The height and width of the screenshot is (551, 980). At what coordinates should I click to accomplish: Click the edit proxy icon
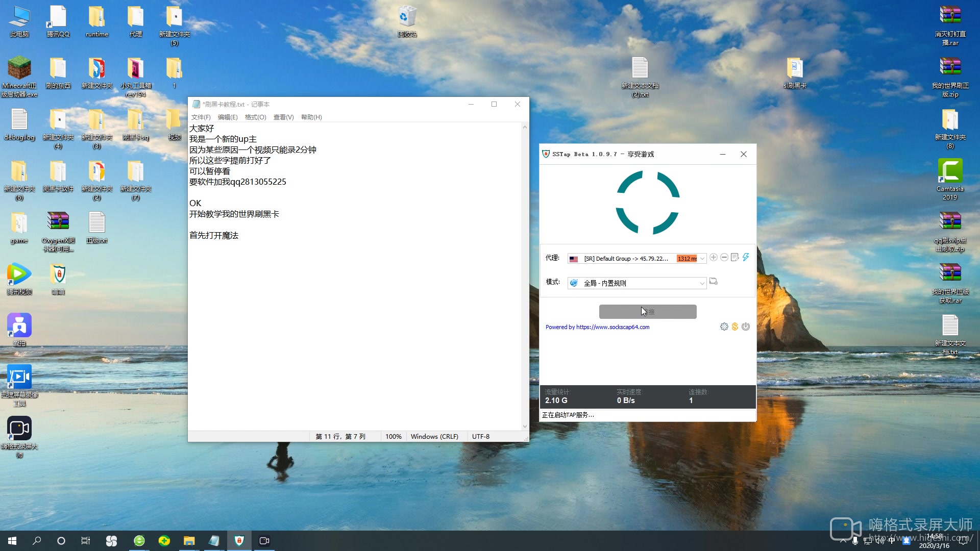(x=735, y=257)
